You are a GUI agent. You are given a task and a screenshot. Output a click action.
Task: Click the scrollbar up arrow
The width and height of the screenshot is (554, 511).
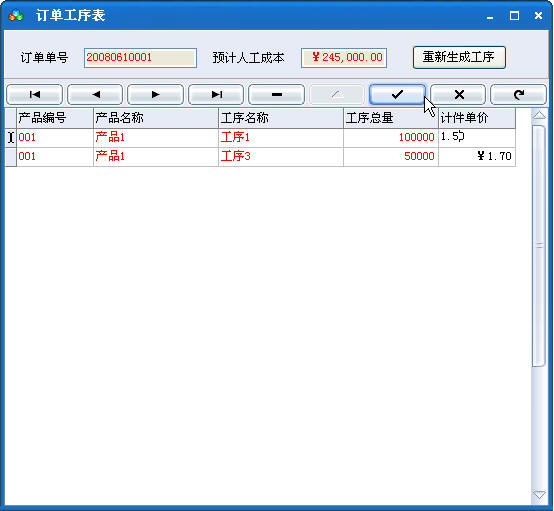[x=539, y=115]
